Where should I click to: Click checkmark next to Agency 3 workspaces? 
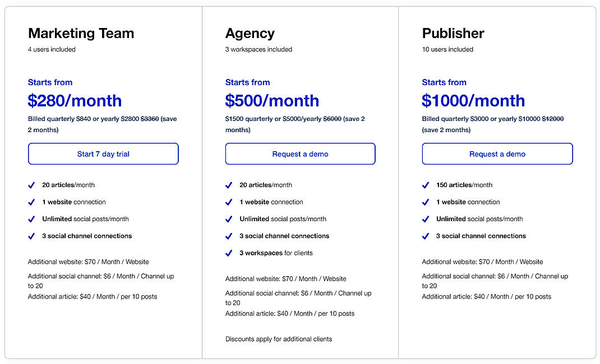pos(229,253)
